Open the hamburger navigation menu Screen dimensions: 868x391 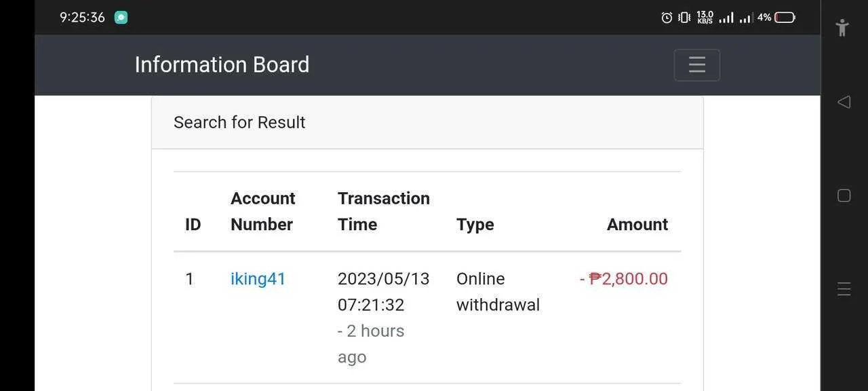pyautogui.click(x=696, y=65)
